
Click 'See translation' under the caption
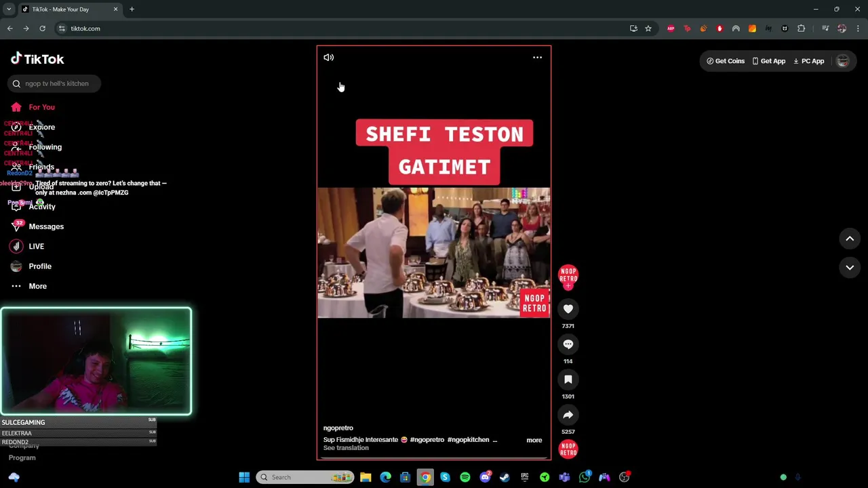click(346, 448)
